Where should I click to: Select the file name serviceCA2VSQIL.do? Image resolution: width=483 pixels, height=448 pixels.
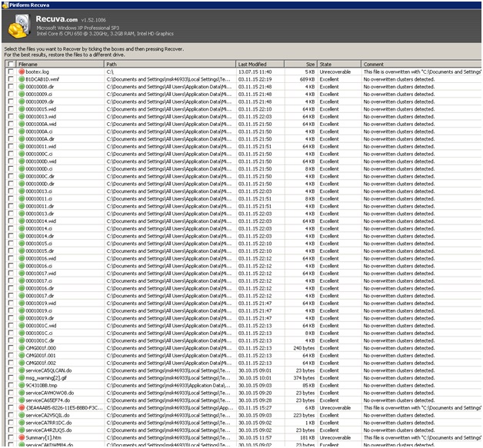tap(48, 415)
